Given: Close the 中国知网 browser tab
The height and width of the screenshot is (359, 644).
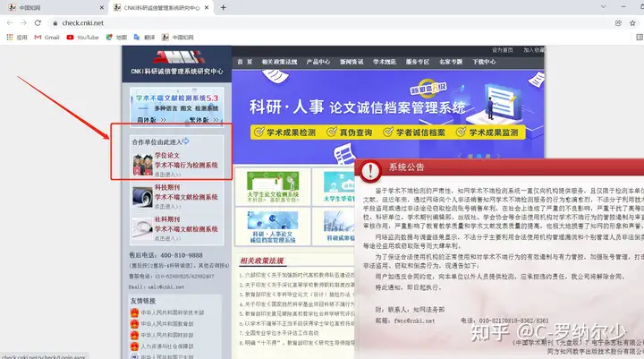Looking at the screenshot, I should 101,7.
